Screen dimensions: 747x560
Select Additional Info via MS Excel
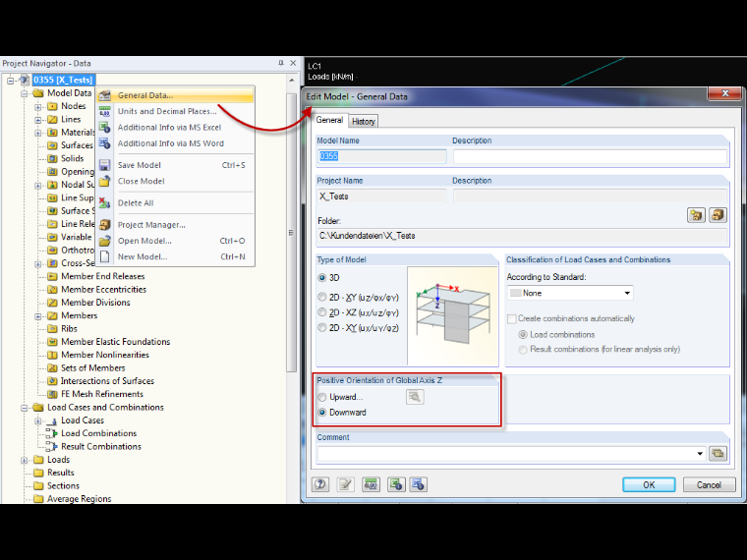[x=175, y=128]
